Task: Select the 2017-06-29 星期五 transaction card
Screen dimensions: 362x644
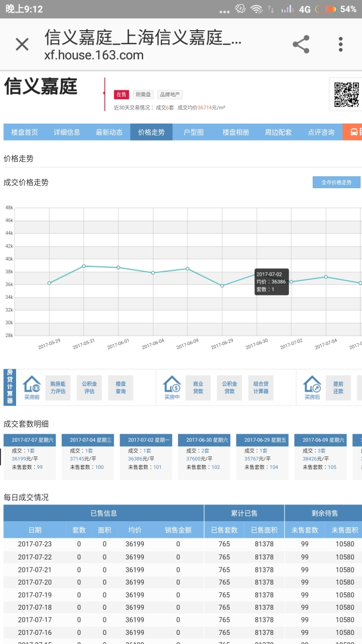Action: pyautogui.click(x=262, y=457)
